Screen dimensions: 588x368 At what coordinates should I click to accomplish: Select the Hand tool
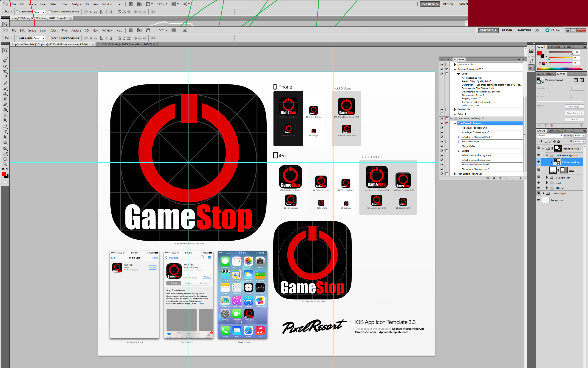tap(5, 159)
